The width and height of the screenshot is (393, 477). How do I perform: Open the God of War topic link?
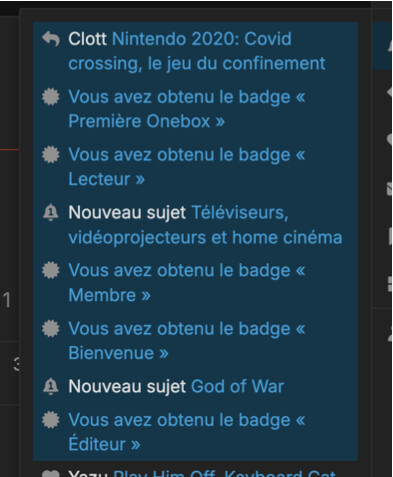[237, 387]
